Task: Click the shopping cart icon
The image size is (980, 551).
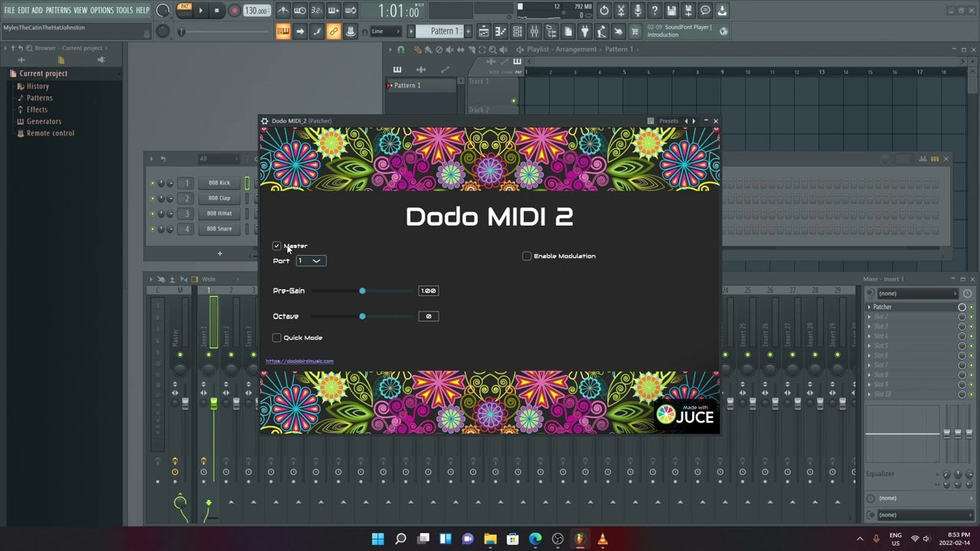Action: (635, 31)
